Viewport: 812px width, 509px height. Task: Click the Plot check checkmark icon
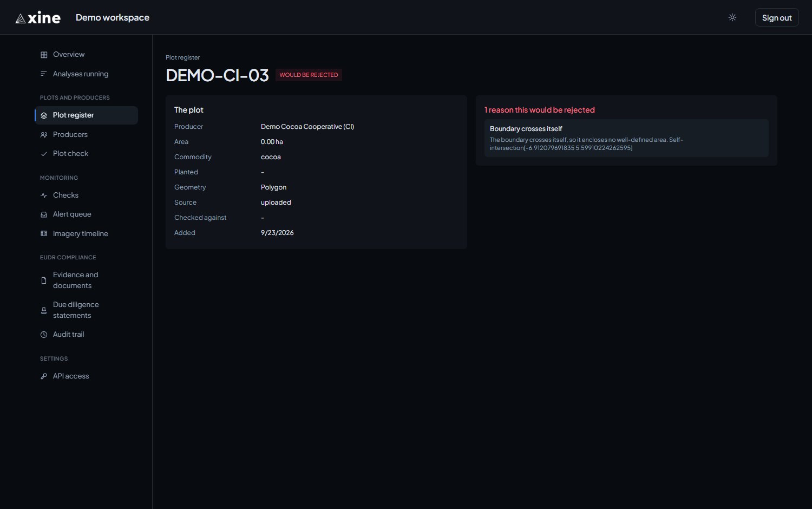click(x=44, y=154)
